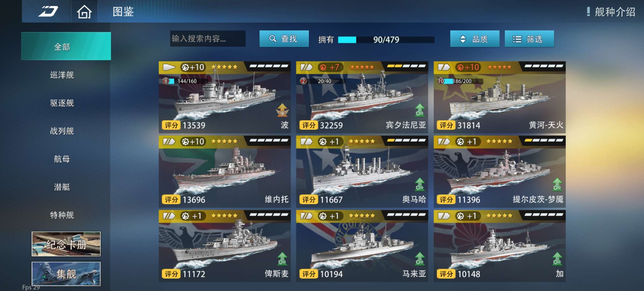Open the 舰种介绍 info icon
This screenshot has height=291, width=644.
pyautogui.click(x=588, y=12)
